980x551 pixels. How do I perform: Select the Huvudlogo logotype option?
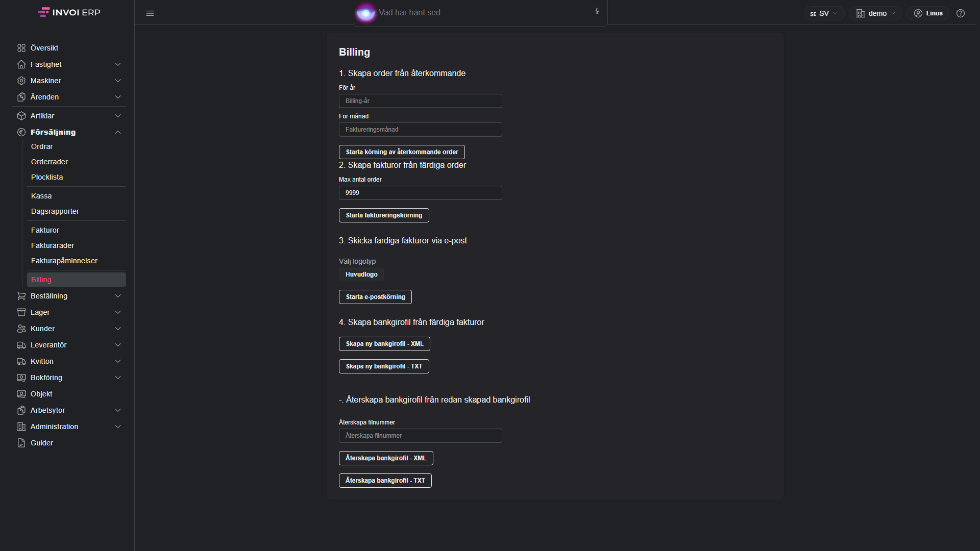pos(361,274)
